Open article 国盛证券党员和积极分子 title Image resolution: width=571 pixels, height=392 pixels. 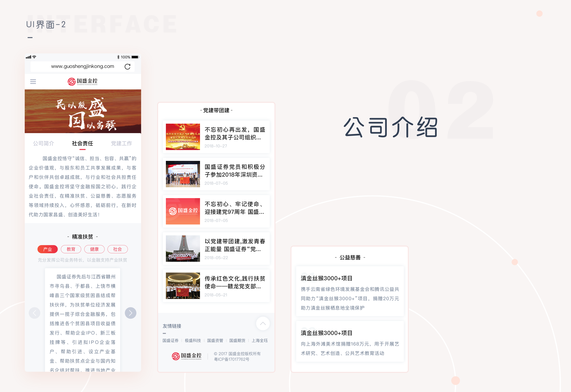click(x=235, y=171)
